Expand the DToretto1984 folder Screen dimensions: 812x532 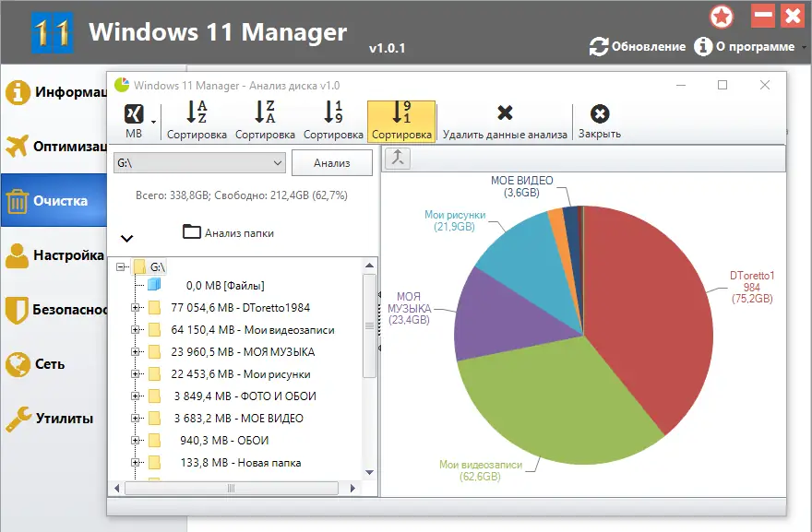pos(135,307)
